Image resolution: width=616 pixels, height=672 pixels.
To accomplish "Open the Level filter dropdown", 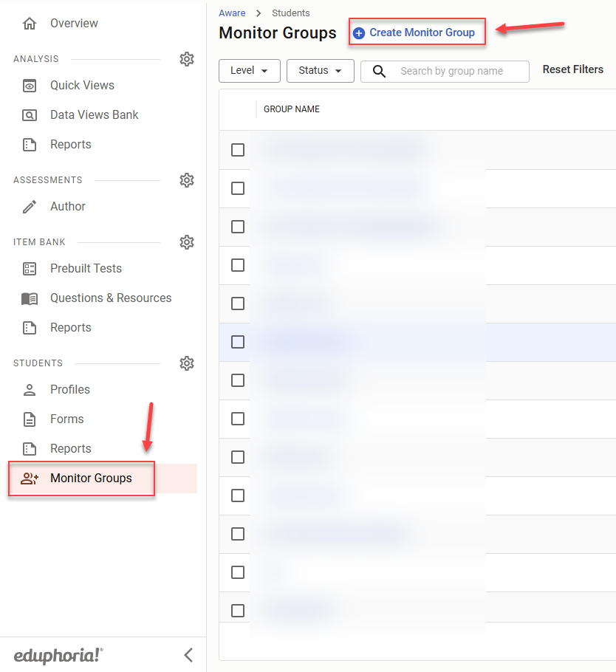I will coord(249,71).
